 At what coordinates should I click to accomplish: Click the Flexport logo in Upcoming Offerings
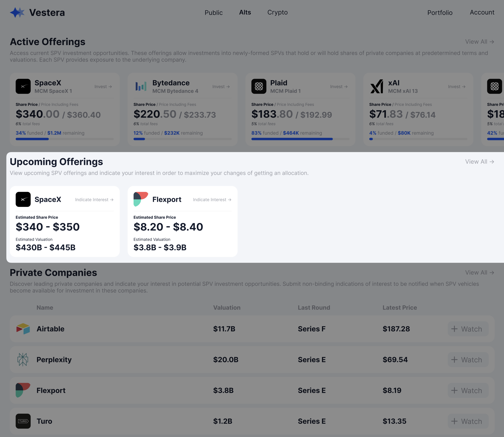tap(141, 199)
